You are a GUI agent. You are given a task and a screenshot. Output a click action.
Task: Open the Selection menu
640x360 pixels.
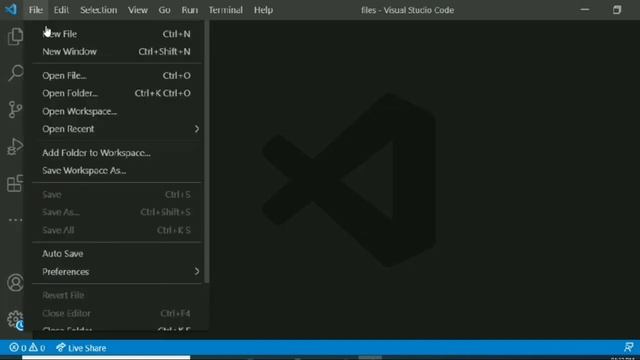pyautogui.click(x=98, y=10)
